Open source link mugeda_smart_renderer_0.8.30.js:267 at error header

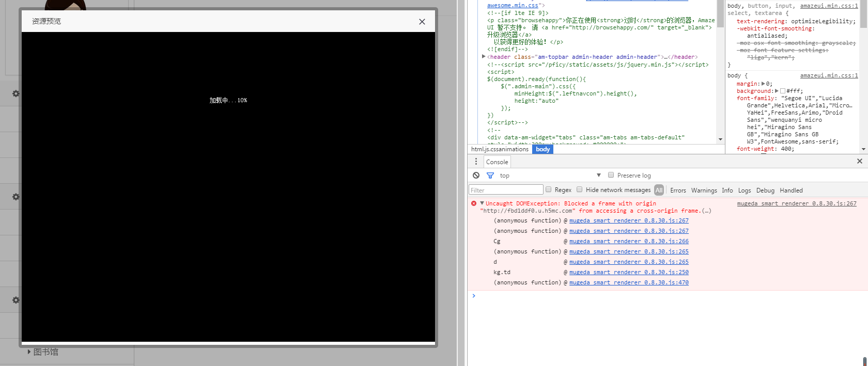[x=797, y=203]
